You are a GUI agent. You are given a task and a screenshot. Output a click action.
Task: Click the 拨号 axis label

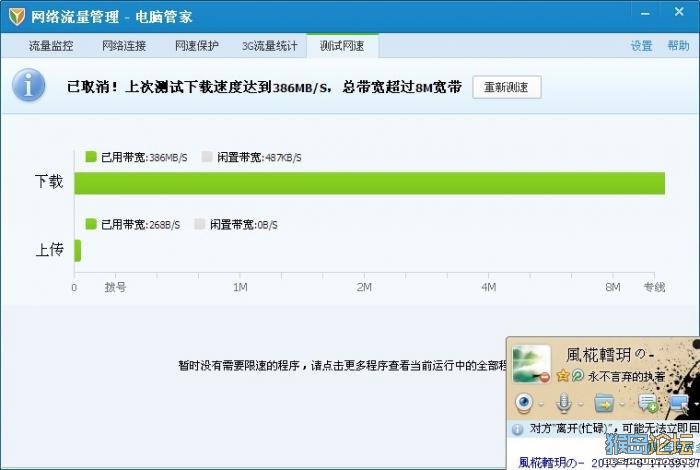point(115,287)
